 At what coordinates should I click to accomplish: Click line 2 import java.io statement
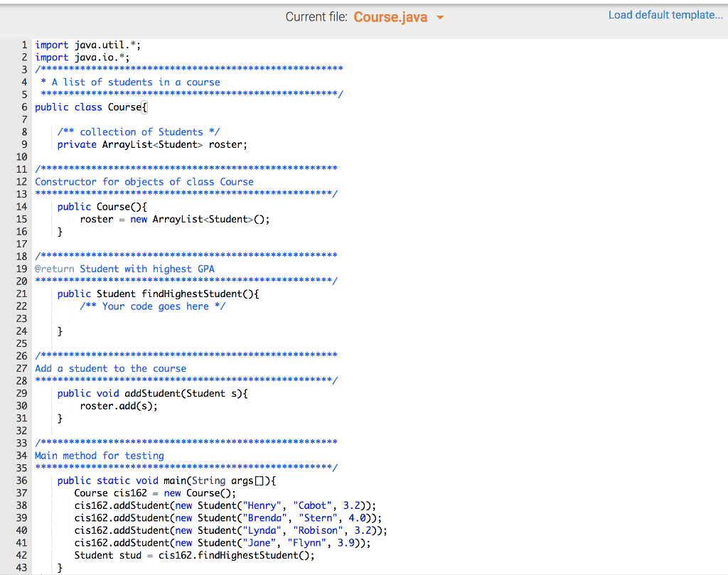click(82, 58)
